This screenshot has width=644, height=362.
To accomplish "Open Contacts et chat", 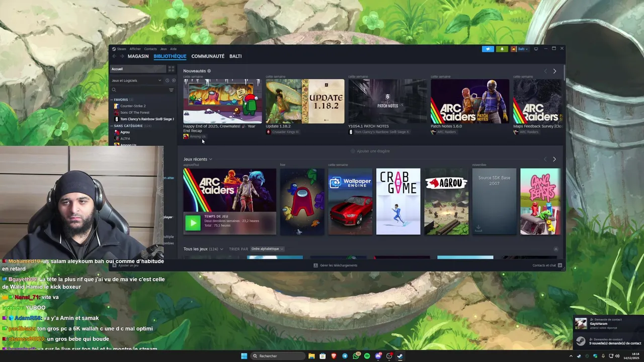I will click(x=547, y=265).
